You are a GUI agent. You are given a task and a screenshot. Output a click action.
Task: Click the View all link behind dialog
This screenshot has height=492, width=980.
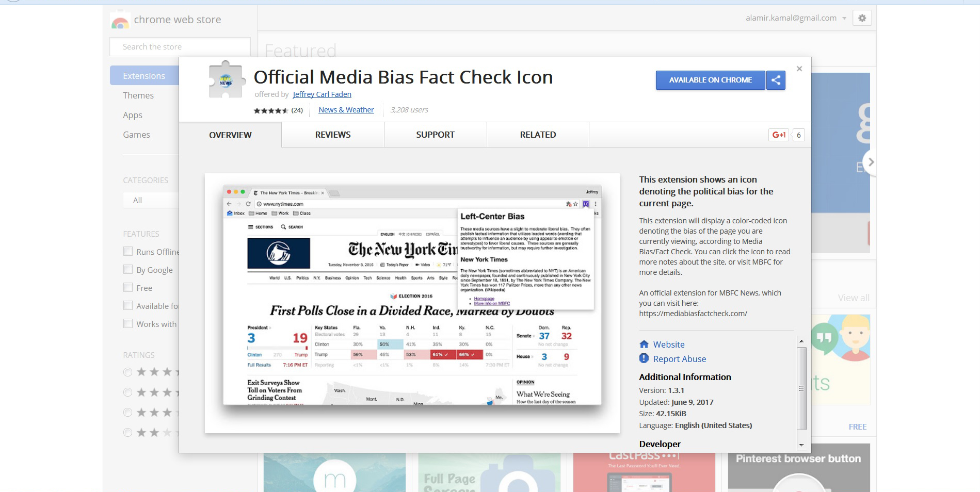(854, 298)
